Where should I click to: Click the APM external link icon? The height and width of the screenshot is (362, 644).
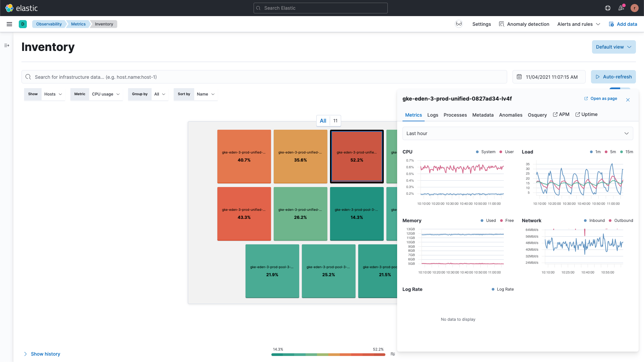point(556,115)
